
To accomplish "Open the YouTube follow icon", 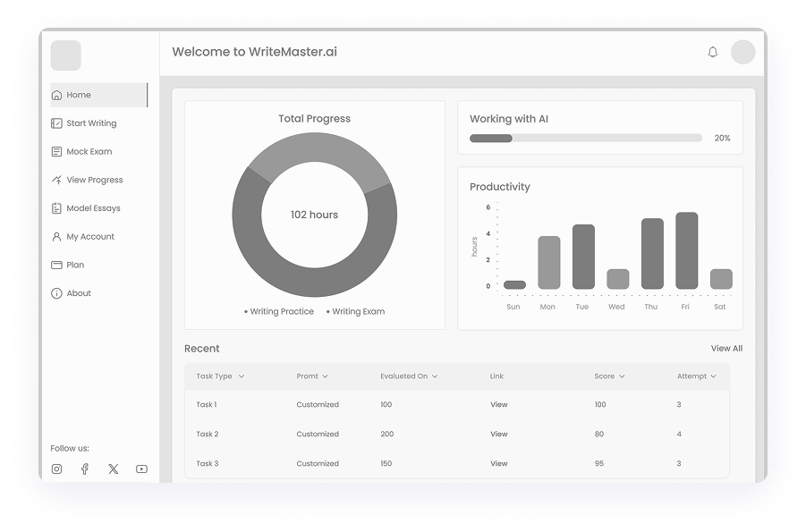I will coord(141,469).
